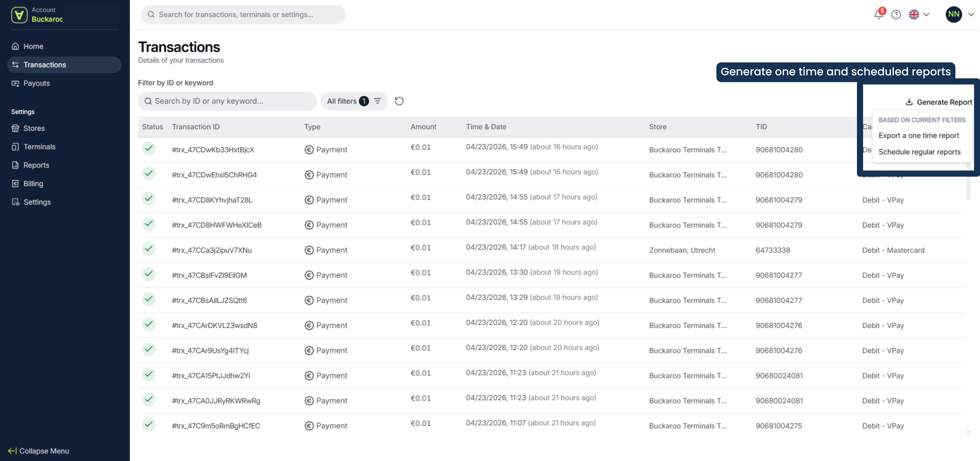Sort by Type column header
980x461 pixels.
312,127
